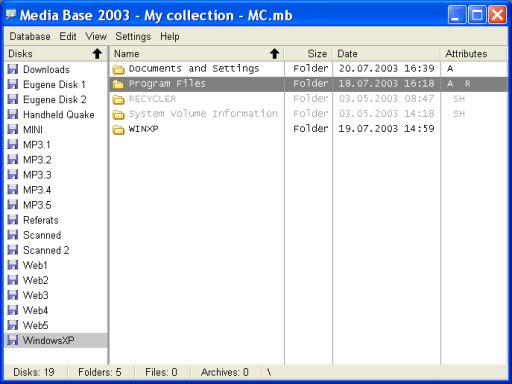Viewport: 512px width, 384px height.
Task: Select the System Volume Information name
Action: [203, 114]
